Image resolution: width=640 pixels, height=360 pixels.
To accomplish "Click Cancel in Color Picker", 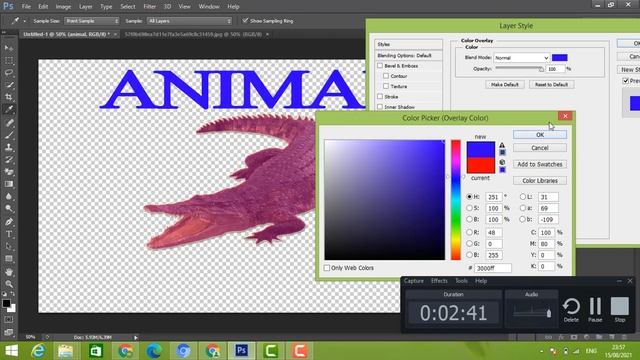I will coord(540,148).
